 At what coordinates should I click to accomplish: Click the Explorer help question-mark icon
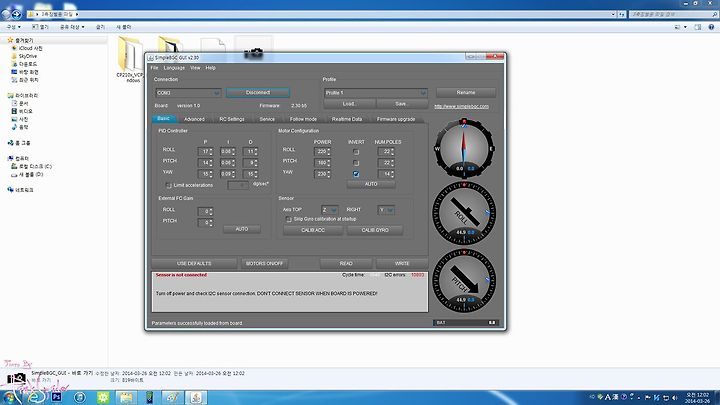click(x=711, y=27)
